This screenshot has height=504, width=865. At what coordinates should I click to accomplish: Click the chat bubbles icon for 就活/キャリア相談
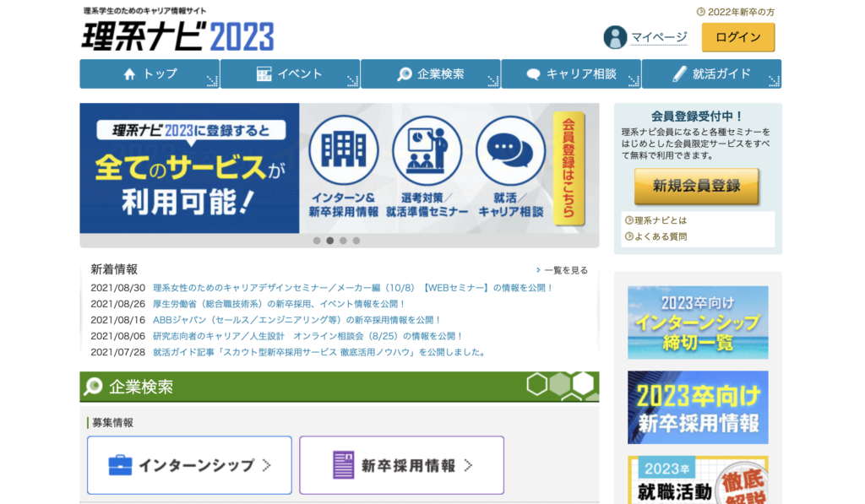511,150
